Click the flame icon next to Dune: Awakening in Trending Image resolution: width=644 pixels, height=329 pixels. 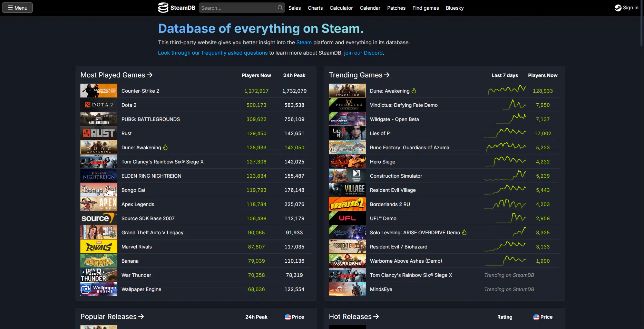414,91
